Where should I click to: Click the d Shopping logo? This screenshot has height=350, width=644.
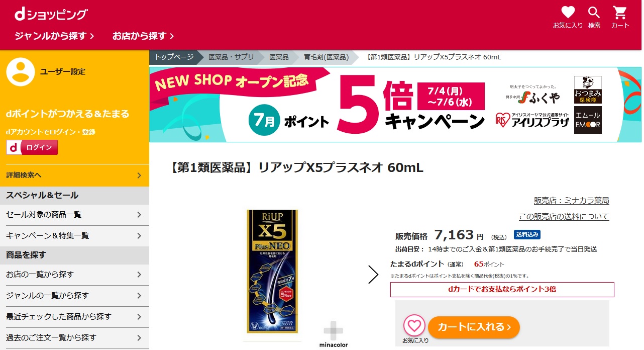pyautogui.click(x=51, y=15)
